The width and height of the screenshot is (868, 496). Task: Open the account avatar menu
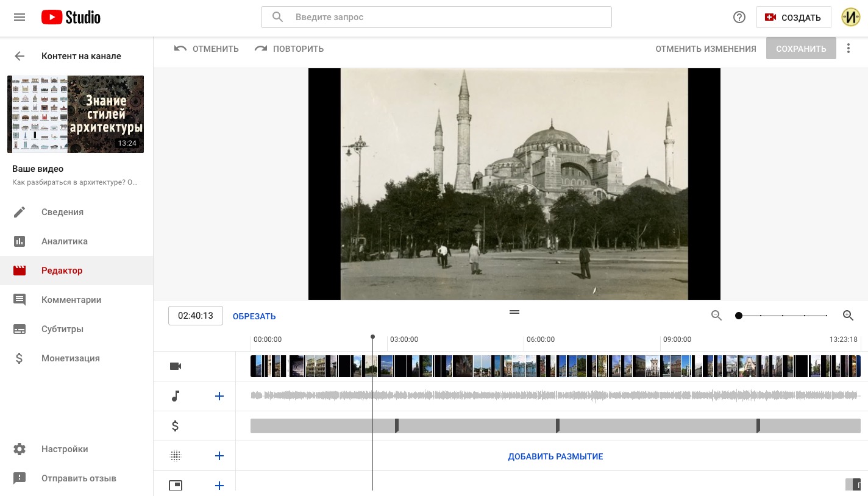pos(850,17)
